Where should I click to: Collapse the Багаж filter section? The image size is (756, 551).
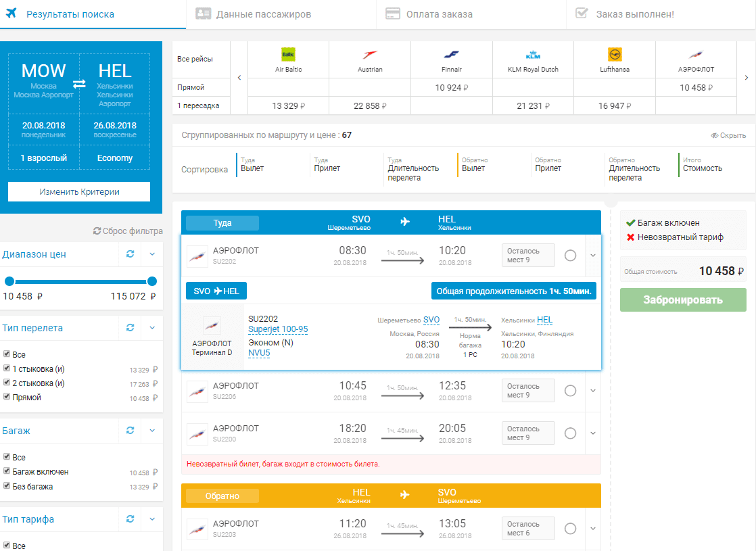click(152, 431)
